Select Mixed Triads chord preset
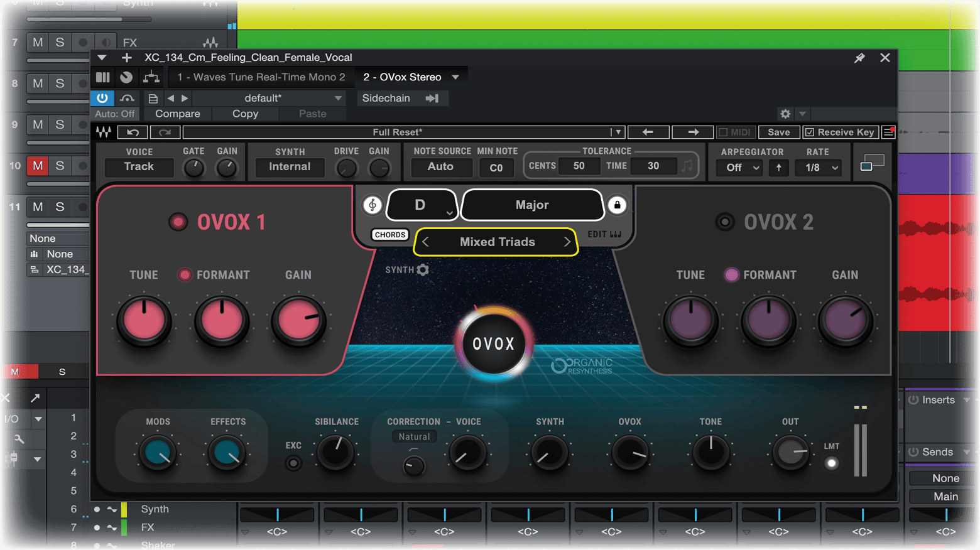The height and width of the screenshot is (550, 980). (497, 242)
